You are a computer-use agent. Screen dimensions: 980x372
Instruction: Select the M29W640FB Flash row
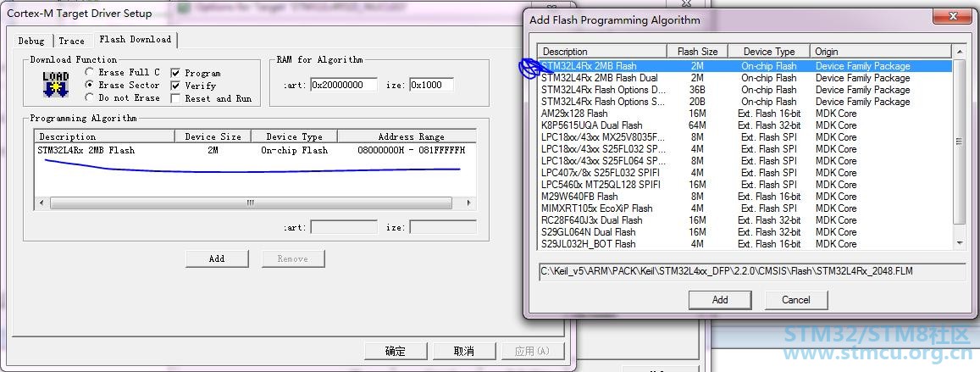coord(745,197)
